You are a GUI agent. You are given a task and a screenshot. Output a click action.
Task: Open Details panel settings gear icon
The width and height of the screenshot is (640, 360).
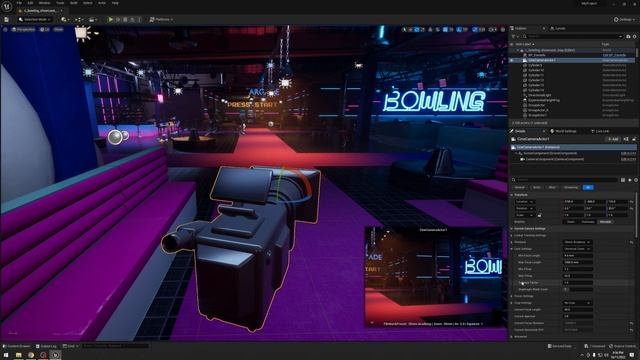[x=636, y=180]
